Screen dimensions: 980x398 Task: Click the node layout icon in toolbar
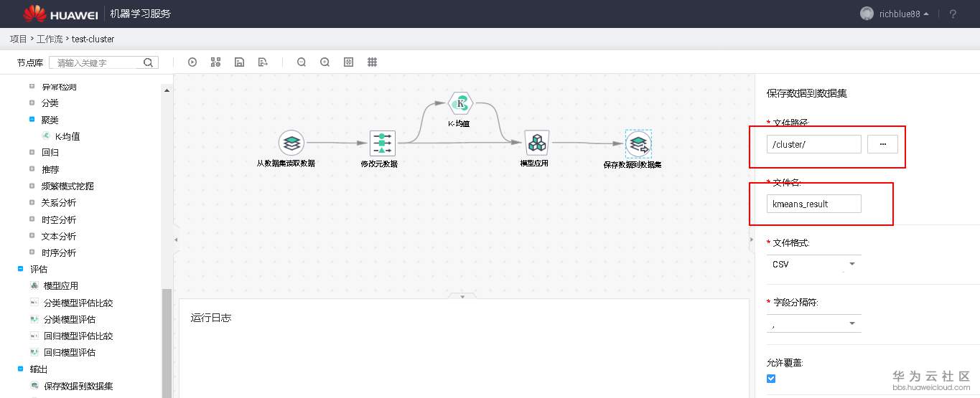coord(215,62)
